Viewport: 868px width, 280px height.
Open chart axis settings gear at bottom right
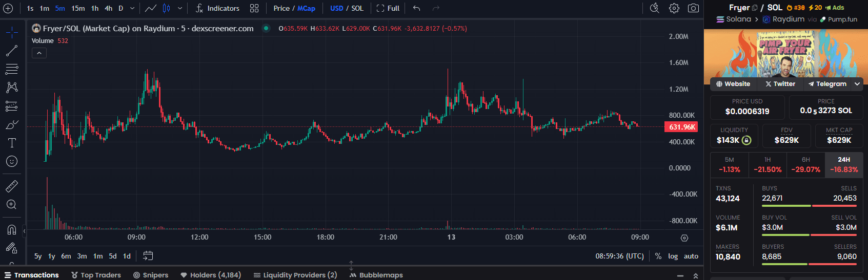(x=684, y=238)
